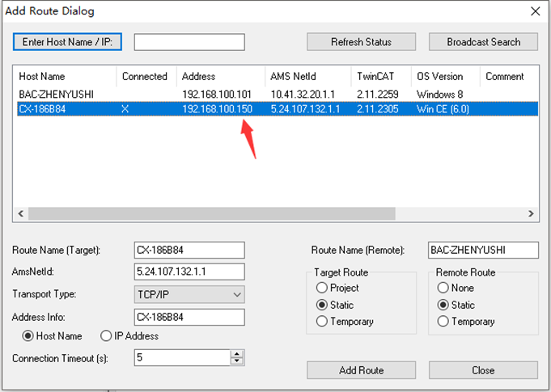Click the Close button at bottom
This screenshot has width=551, height=392.
(x=483, y=370)
